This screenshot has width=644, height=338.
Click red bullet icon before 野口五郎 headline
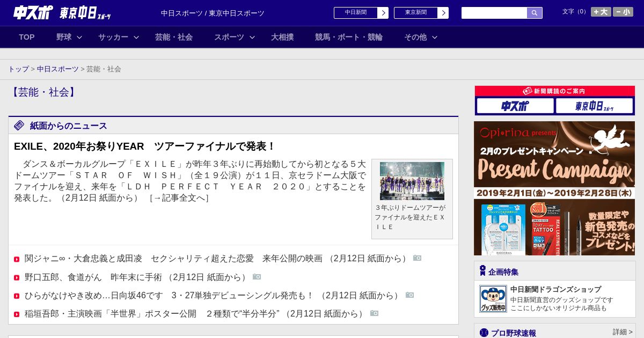click(17, 278)
